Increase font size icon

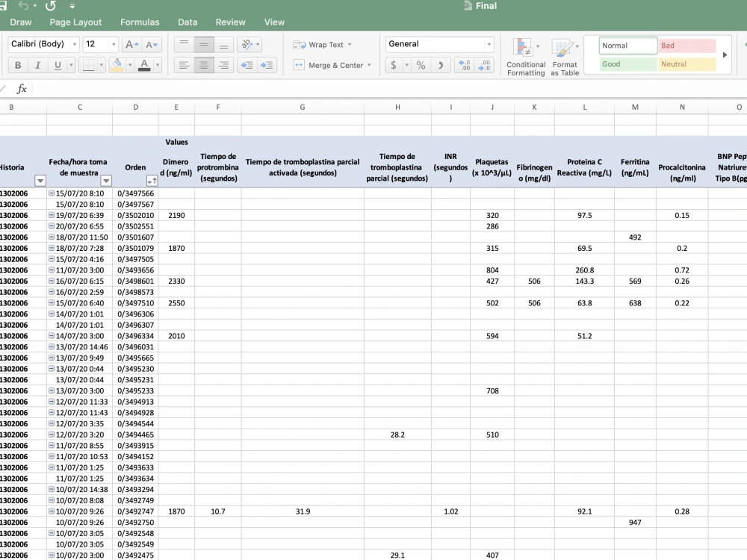click(131, 45)
